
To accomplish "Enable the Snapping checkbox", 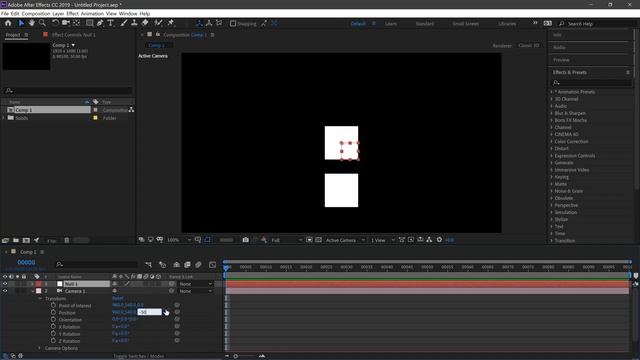I will click(233, 24).
